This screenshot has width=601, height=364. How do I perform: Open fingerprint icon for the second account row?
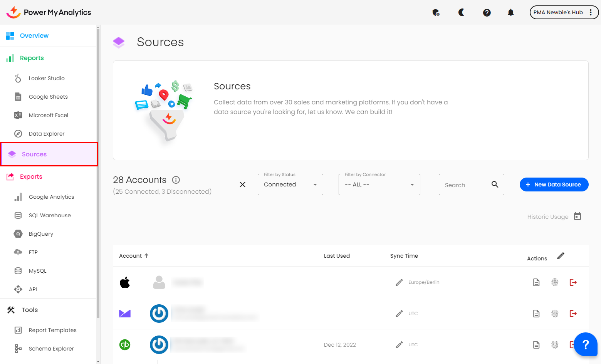(x=554, y=314)
